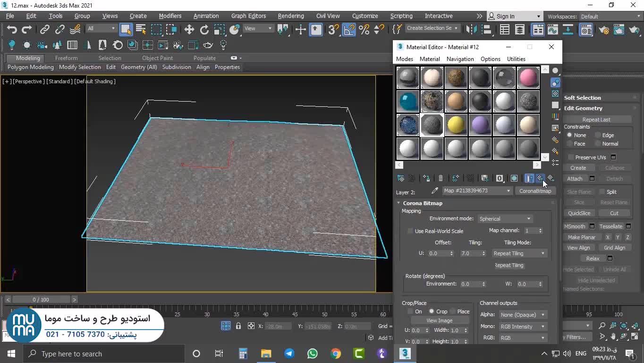The height and width of the screenshot is (363, 644).
Task: Click the eyedropper pick material icon
Action: coord(435,191)
